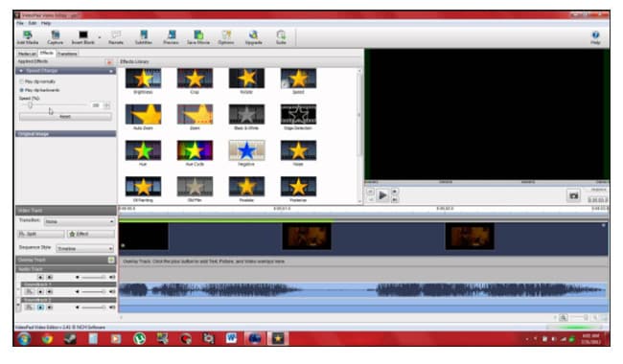Image resolution: width=623 pixels, height=364 pixels.
Task: Click the Play button in preview
Action: pos(382,195)
